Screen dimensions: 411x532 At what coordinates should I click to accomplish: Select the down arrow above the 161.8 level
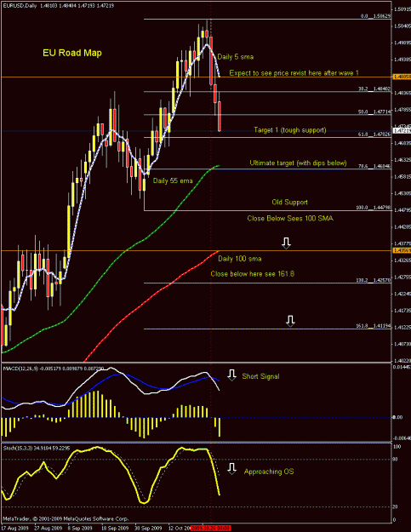point(290,321)
